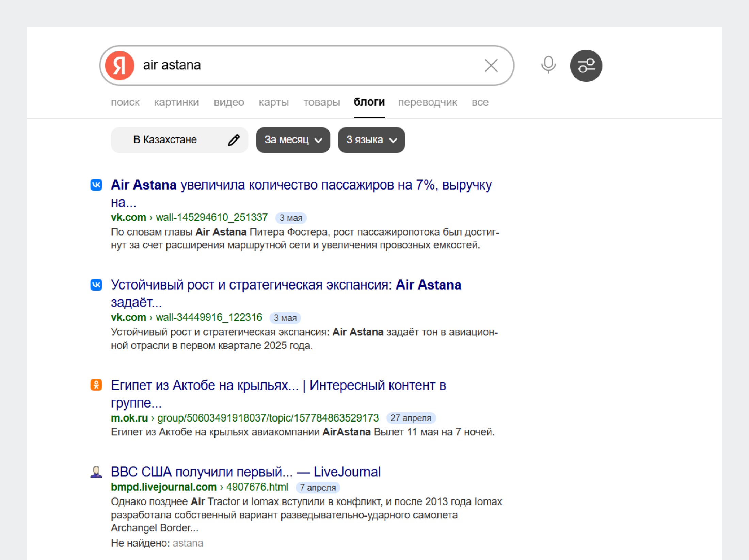Expand the '3 языка' language filter
Screen dimensions: 749x560
(x=371, y=140)
